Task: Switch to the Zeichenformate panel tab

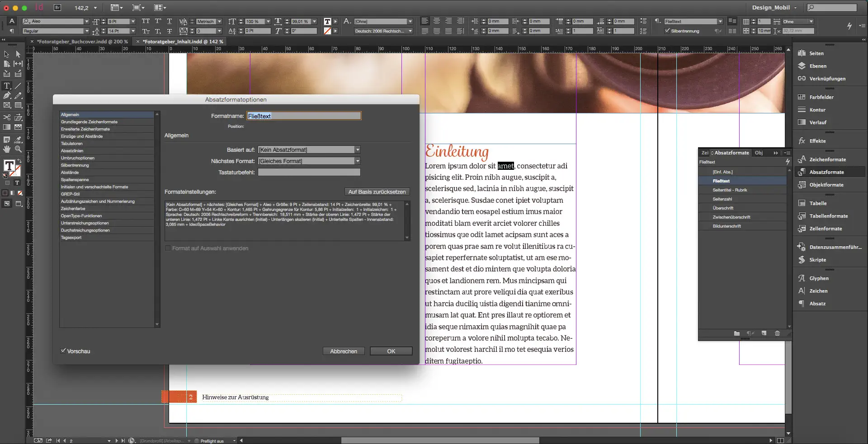Action: click(x=704, y=153)
